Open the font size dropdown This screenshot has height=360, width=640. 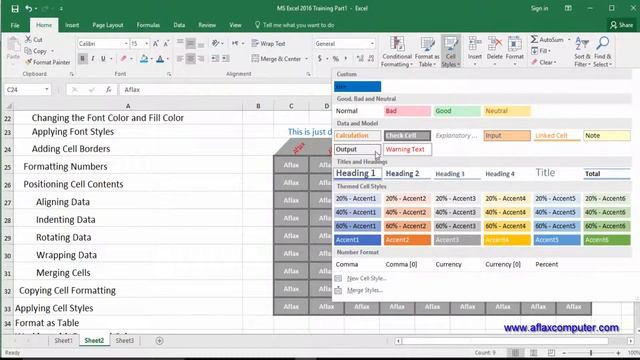click(147, 43)
